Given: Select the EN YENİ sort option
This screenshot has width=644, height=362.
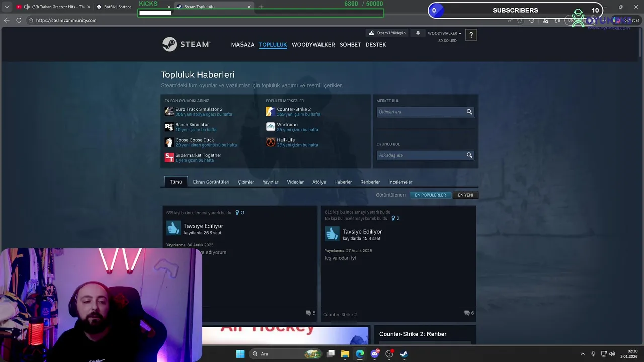Looking at the screenshot, I should pyautogui.click(x=465, y=195).
